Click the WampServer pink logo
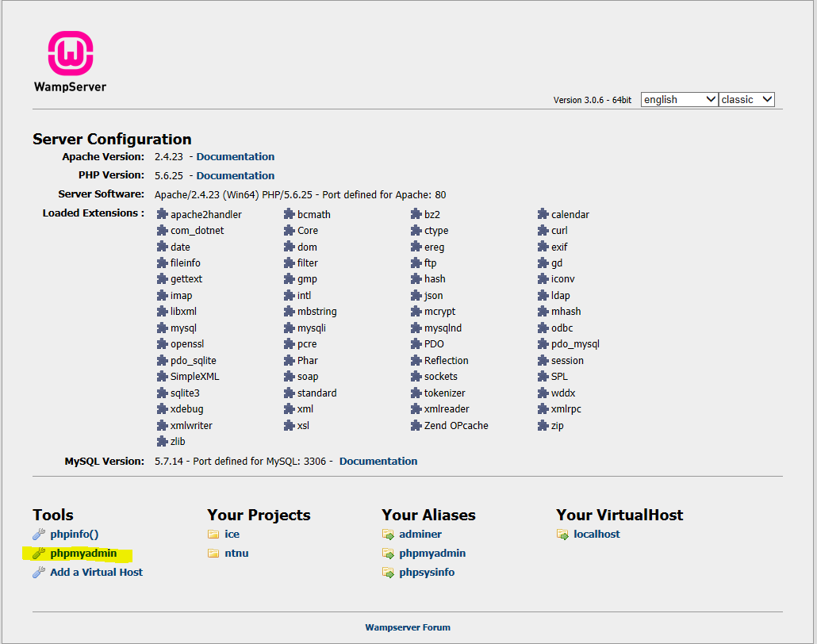 71,53
